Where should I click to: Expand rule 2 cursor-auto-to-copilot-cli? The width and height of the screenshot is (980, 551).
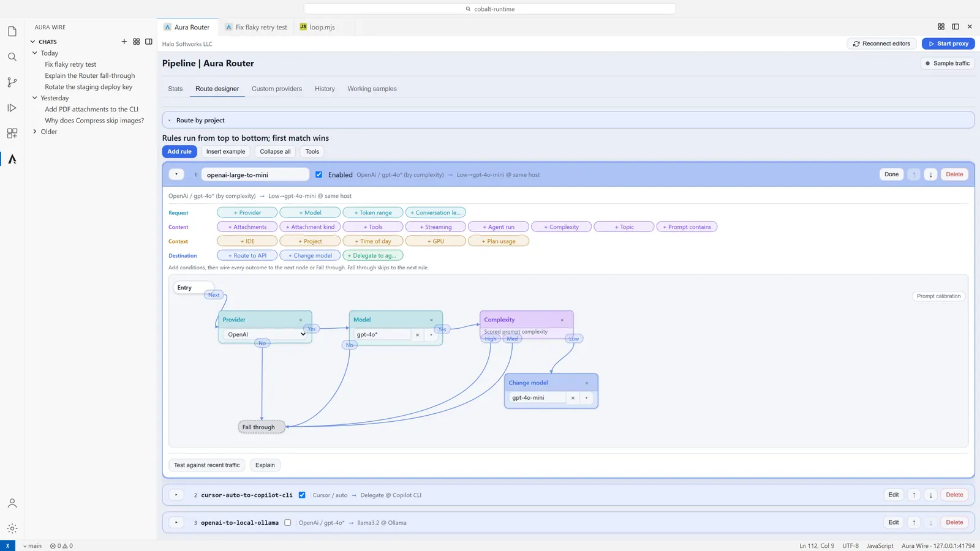coord(176,495)
